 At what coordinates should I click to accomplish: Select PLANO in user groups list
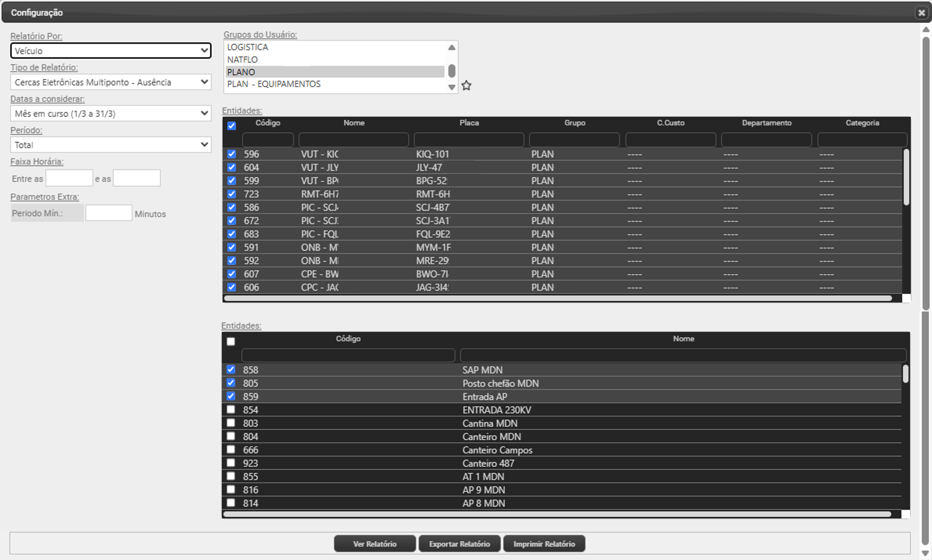[x=335, y=72]
